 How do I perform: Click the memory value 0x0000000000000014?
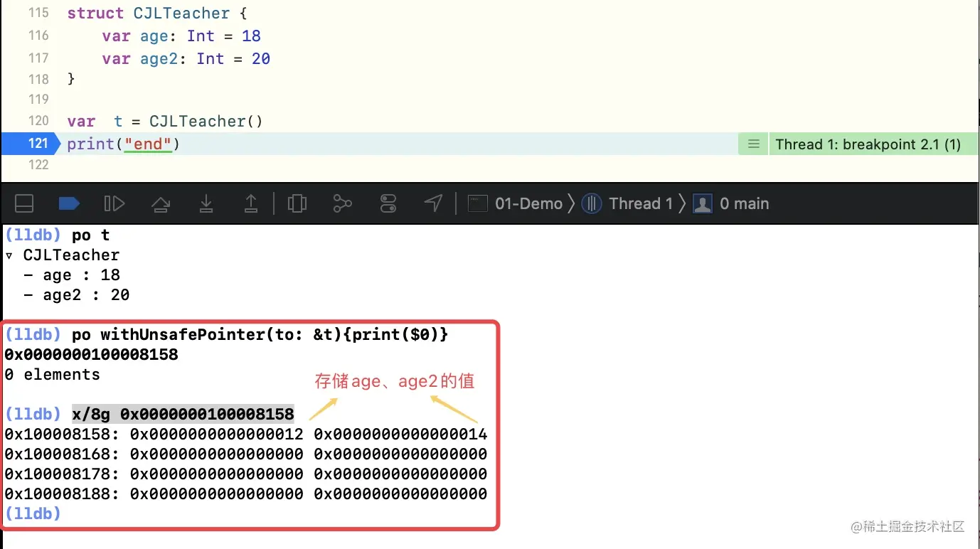pos(401,434)
